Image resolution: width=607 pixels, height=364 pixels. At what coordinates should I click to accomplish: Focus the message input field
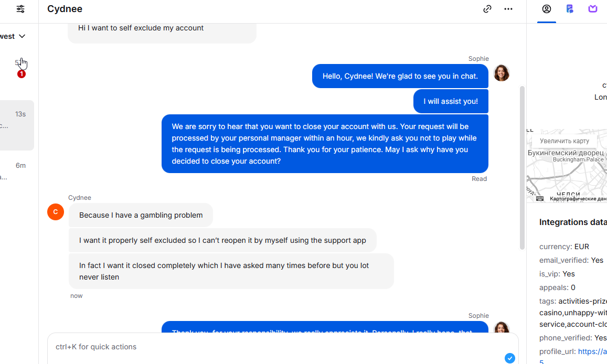pyautogui.click(x=273, y=347)
